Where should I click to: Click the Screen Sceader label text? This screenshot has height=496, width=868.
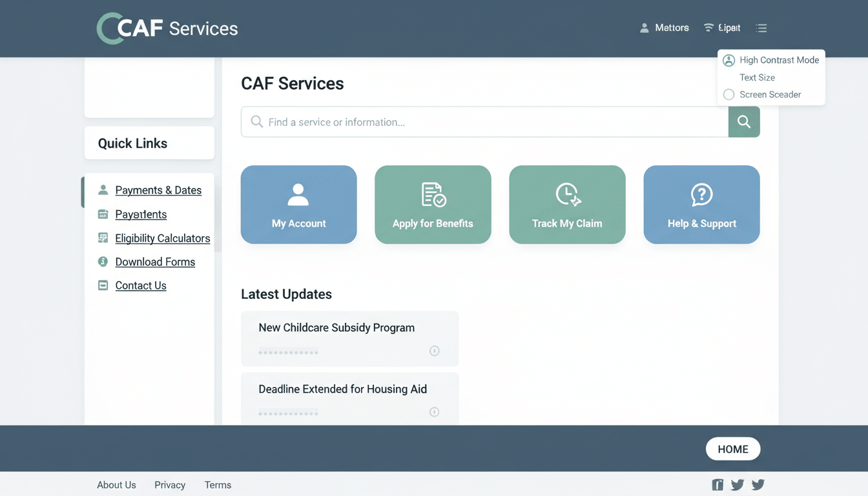(x=770, y=94)
